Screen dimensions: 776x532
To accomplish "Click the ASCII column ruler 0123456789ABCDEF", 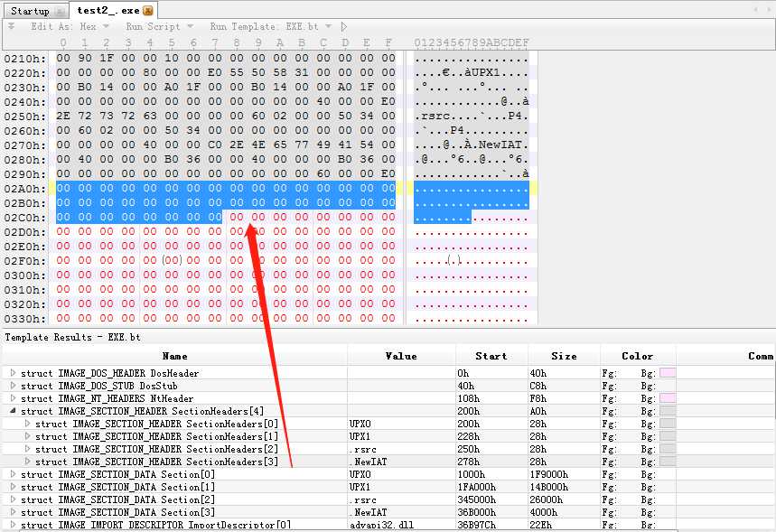I will click(472, 42).
